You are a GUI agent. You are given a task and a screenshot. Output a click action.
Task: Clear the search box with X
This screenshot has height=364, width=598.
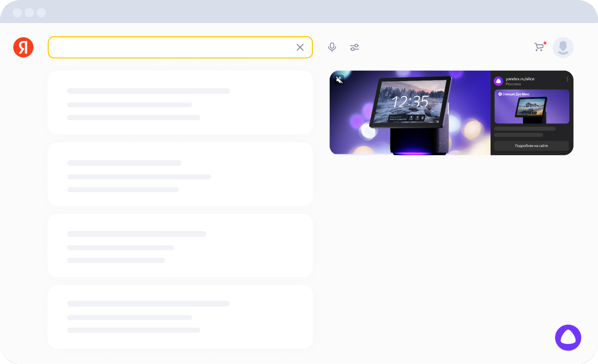pos(300,47)
